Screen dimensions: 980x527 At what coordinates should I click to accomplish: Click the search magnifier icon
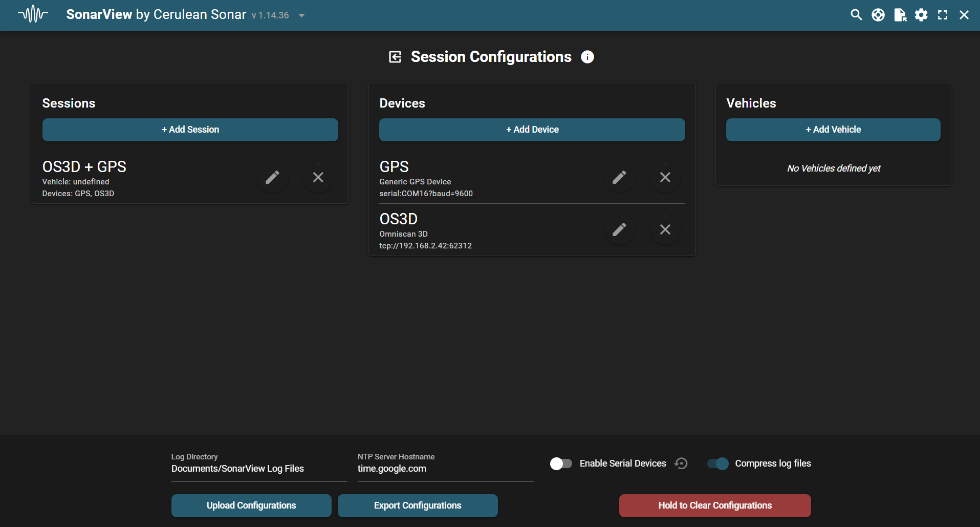[x=856, y=15]
